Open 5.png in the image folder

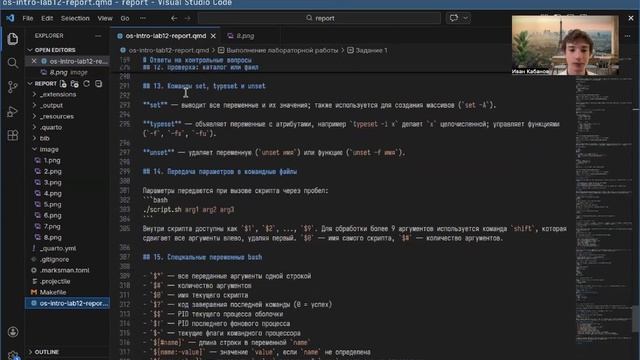pos(52,204)
